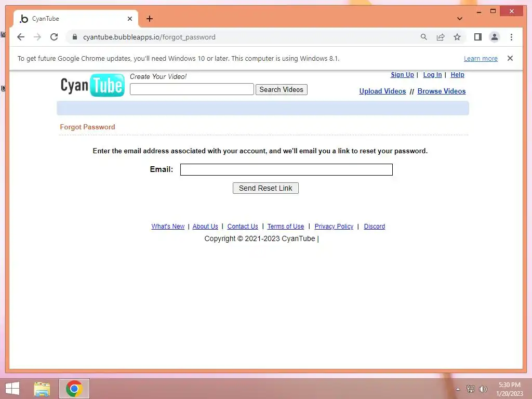Open the network tray icon
The width and height of the screenshot is (532, 399).
(x=471, y=389)
